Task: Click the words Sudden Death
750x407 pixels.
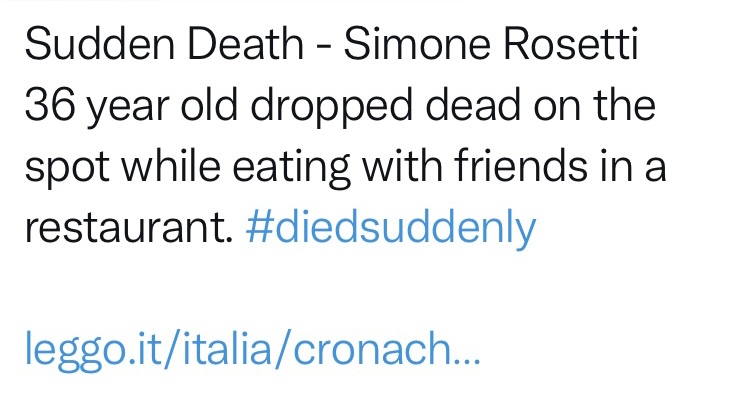Action: coord(164,44)
